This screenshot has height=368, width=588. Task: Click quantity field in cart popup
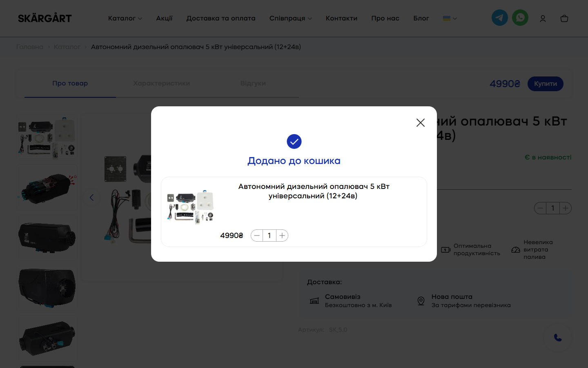click(x=269, y=236)
